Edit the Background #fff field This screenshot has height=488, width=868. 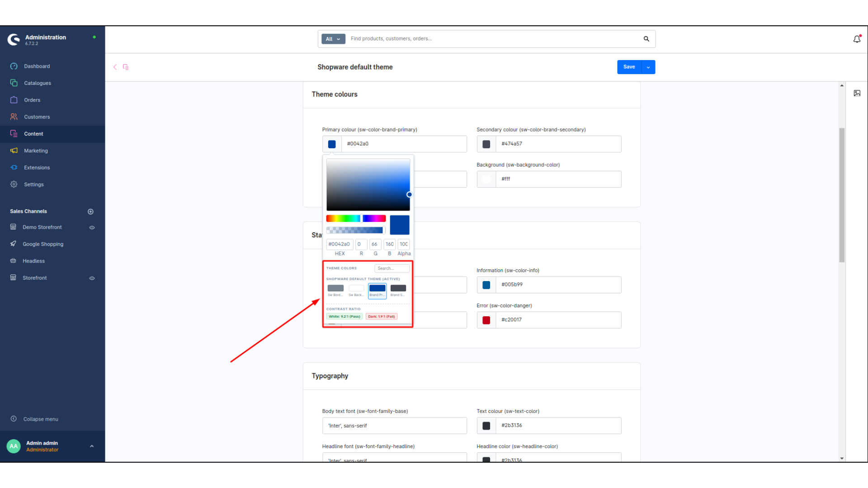558,179
